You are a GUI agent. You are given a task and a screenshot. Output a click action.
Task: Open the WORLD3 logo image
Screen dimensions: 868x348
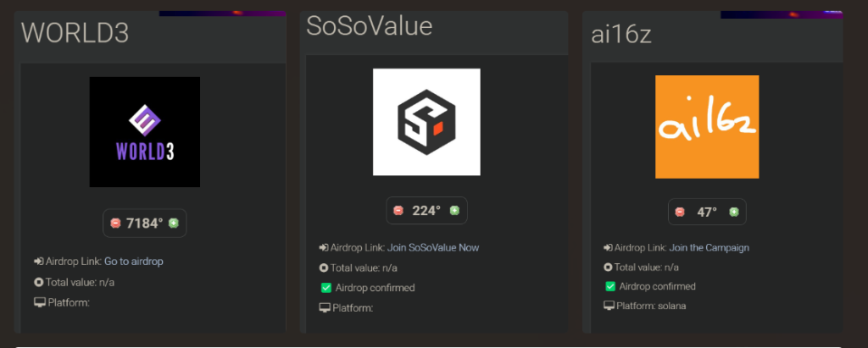tap(144, 132)
